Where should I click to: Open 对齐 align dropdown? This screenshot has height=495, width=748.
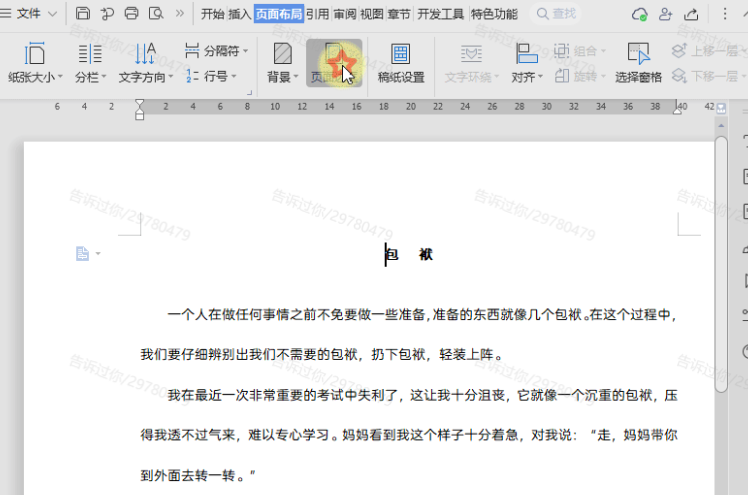pos(527,62)
